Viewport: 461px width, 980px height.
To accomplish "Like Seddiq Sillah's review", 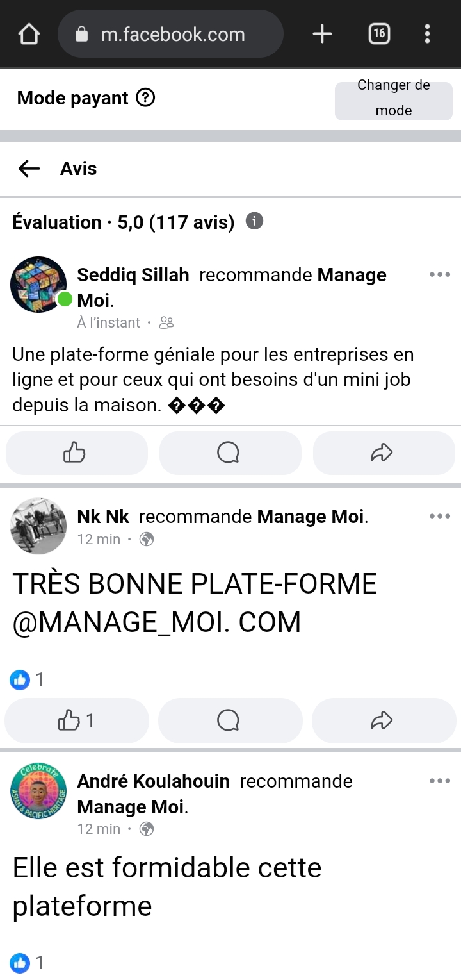I will 76,453.
